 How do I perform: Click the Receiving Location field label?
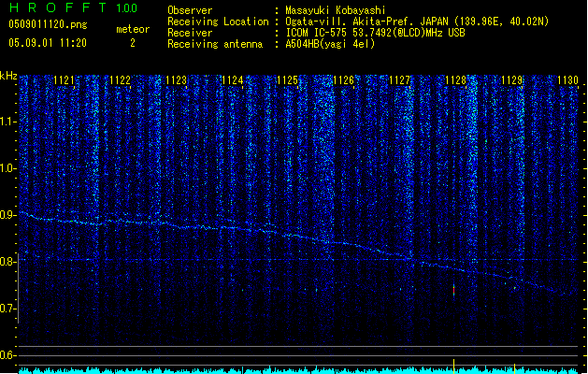tap(218, 22)
